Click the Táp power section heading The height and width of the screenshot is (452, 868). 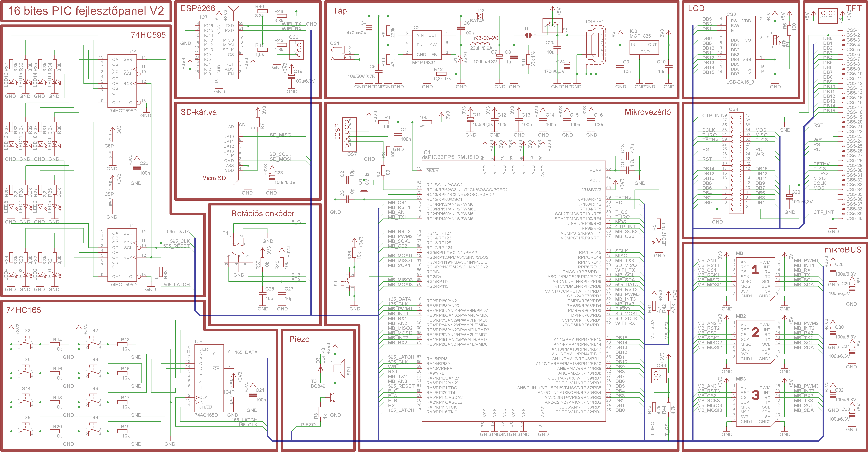click(340, 11)
